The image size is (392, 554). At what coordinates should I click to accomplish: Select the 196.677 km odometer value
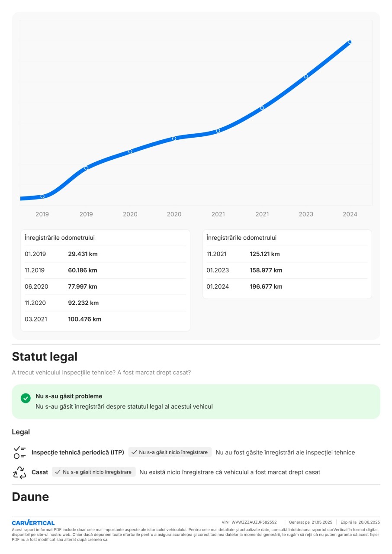click(266, 287)
